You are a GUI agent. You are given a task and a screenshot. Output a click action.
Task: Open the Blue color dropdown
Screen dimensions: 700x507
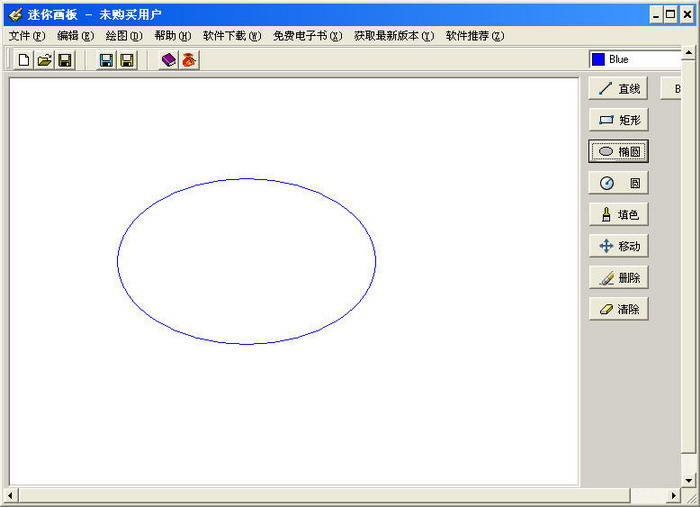click(636, 59)
